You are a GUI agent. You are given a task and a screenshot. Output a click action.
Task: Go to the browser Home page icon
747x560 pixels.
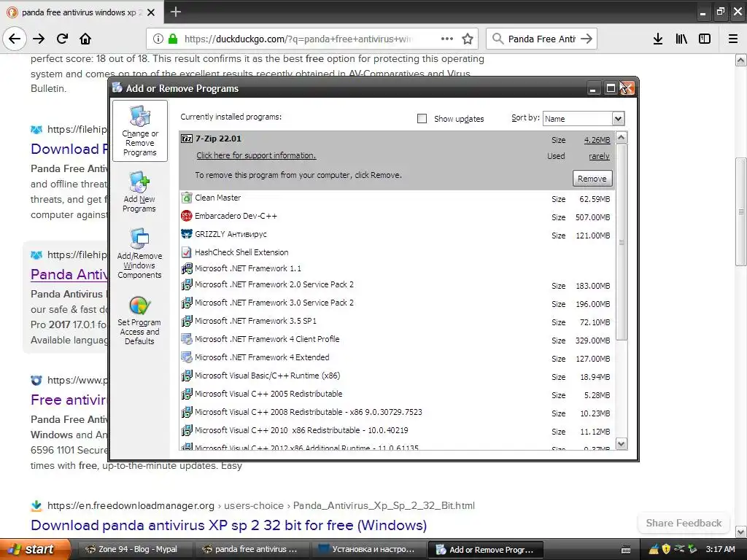pos(85,39)
